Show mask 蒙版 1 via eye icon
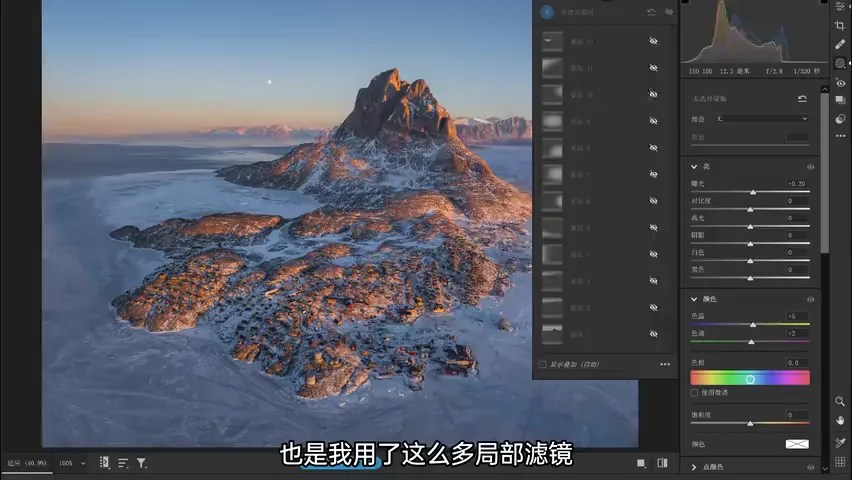 pos(654,334)
